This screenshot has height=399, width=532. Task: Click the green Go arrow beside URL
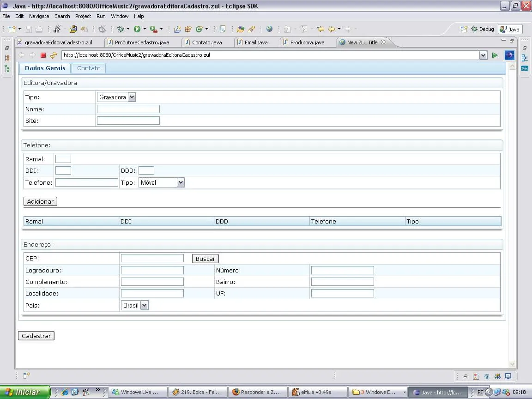[x=495, y=55]
